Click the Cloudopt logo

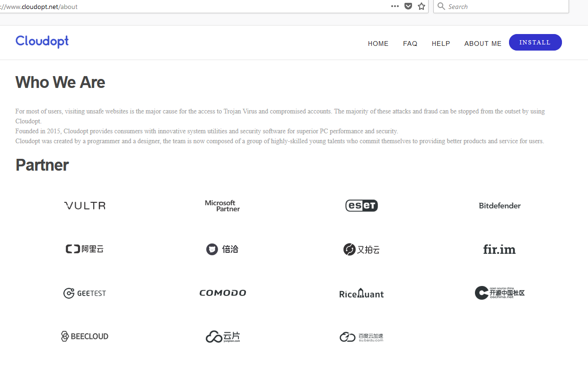click(x=42, y=42)
